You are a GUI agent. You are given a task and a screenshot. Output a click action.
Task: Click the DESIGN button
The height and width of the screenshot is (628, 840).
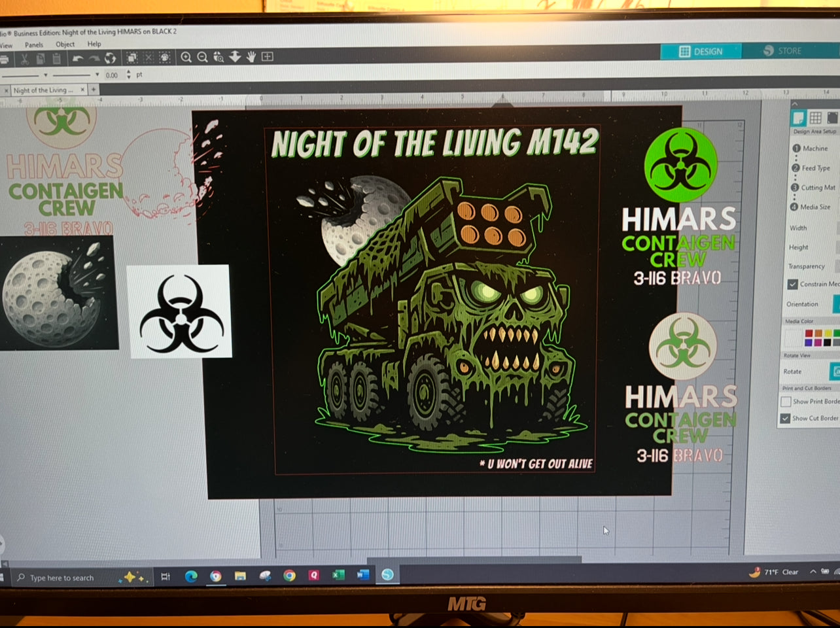pyautogui.click(x=701, y=52)
